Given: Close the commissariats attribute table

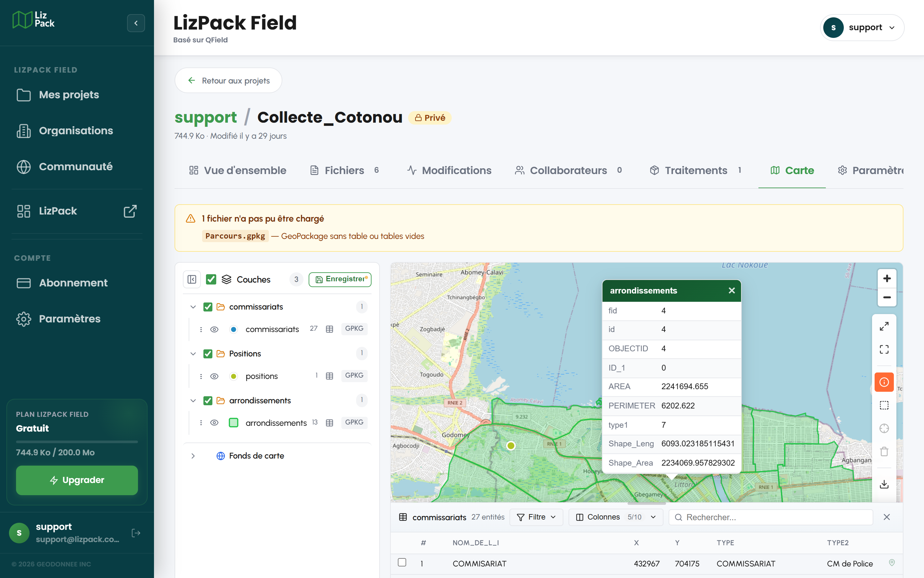Looking at the screenshot, I should [x=886, y=517].
